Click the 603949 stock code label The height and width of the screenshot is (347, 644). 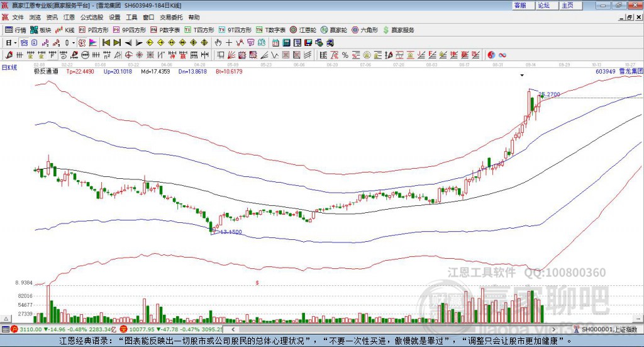[x=606, y=71]
